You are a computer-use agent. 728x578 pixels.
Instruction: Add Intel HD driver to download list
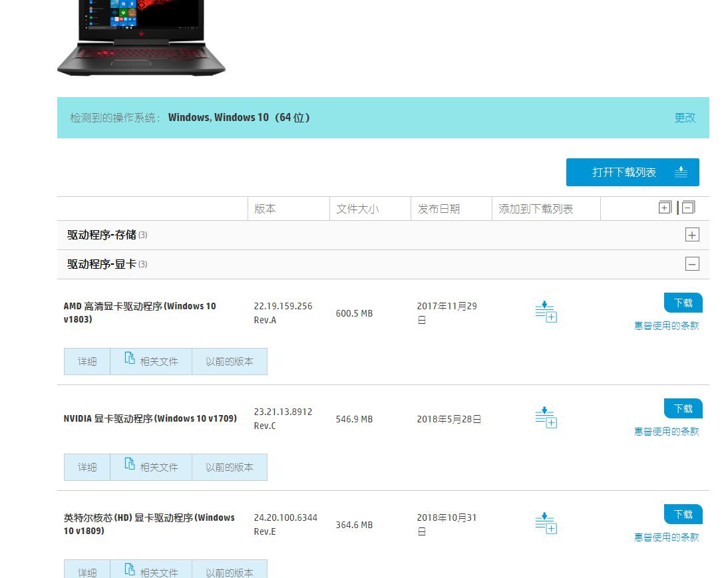[x=546, y=523]
